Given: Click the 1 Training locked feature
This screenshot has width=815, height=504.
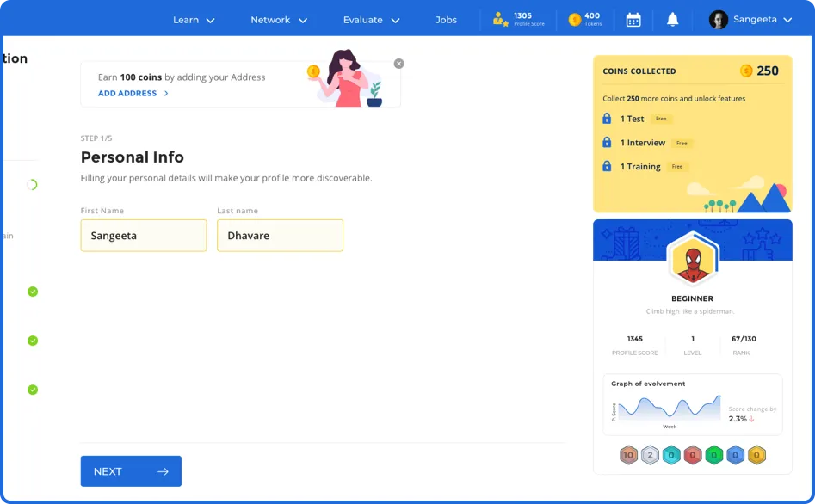Looking at the screenshot, I should [640, 167].
